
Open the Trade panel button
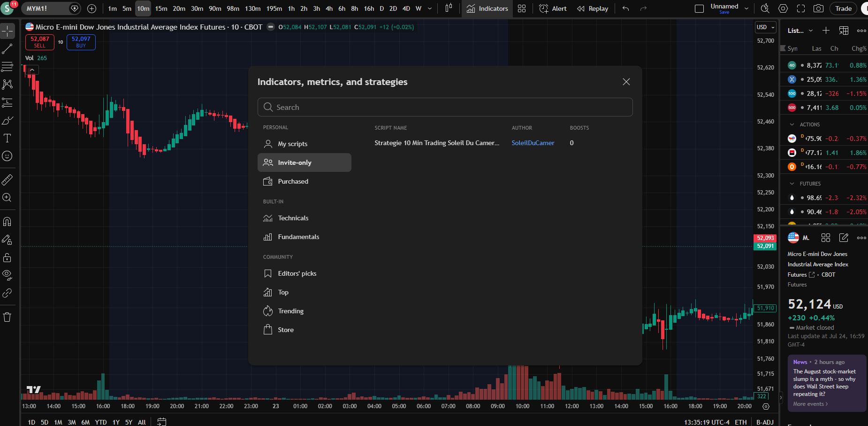click(843, 8)
